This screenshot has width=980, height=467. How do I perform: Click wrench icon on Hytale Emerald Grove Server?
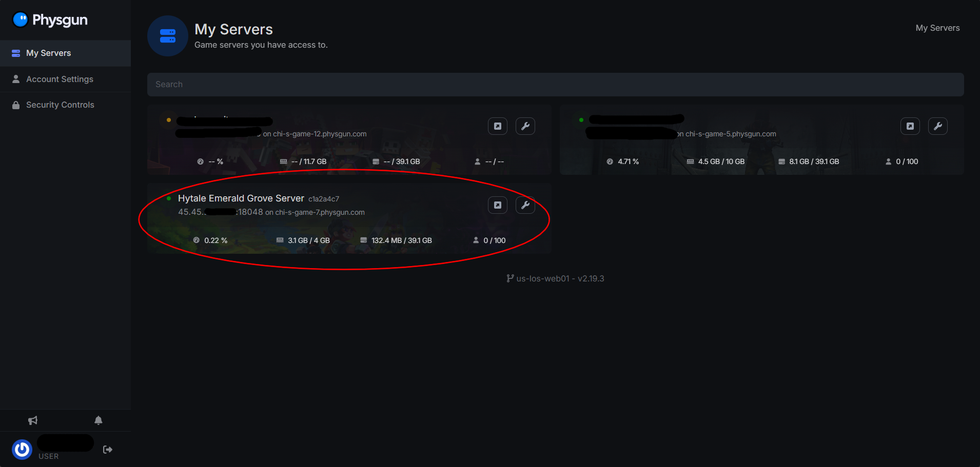525,205
